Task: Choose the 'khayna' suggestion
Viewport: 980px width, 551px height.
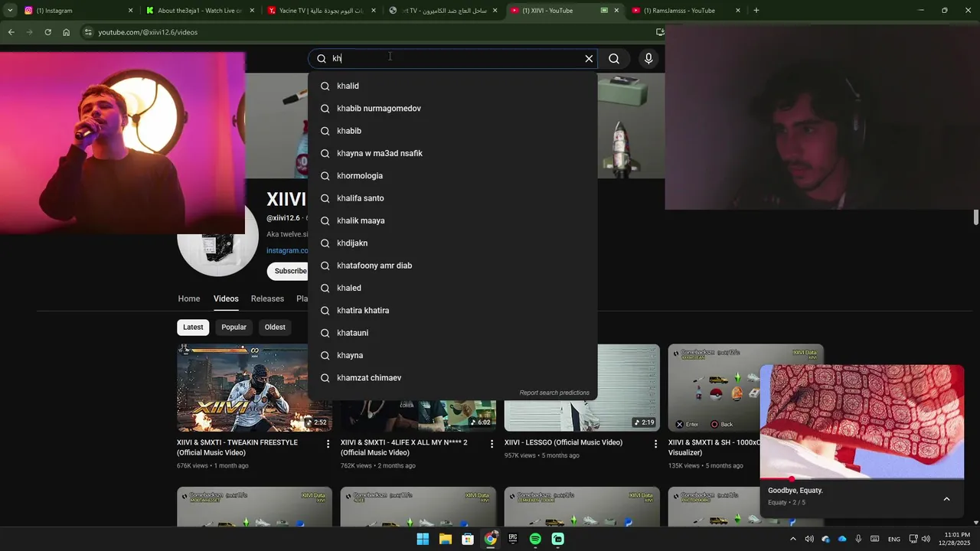Action: (452, 355)
